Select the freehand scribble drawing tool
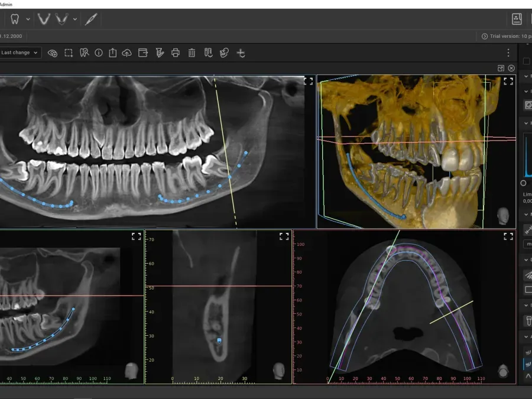Screen dimensions: 532x399 (528, 275)
